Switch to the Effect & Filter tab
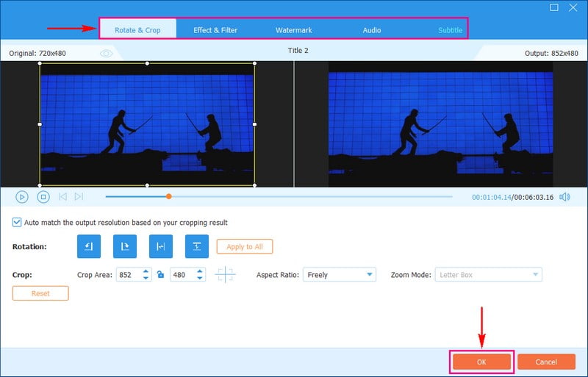Viewport: 588px width, 377px height. pos(215,30)
